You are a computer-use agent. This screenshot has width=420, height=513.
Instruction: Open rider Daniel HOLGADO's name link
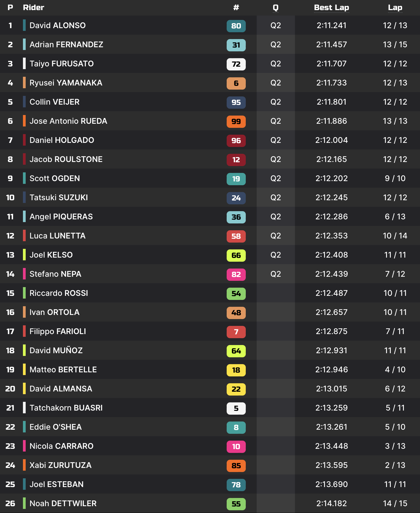pos(62,140)
